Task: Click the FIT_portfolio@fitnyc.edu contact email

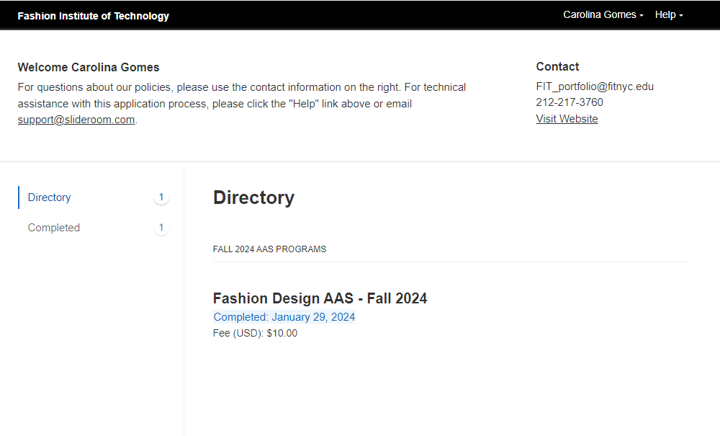Action: click(594, 87)
